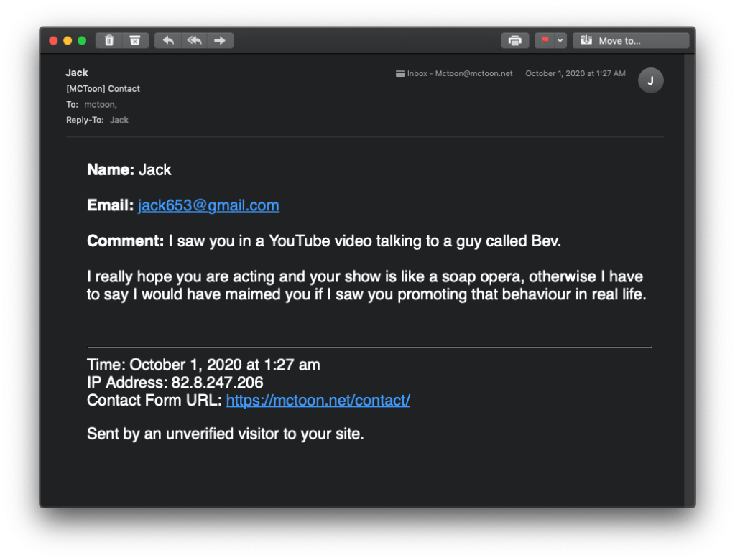Click the Inbox – Mctoon@mctoon.net mailbox label

click(x=454, y=73)
